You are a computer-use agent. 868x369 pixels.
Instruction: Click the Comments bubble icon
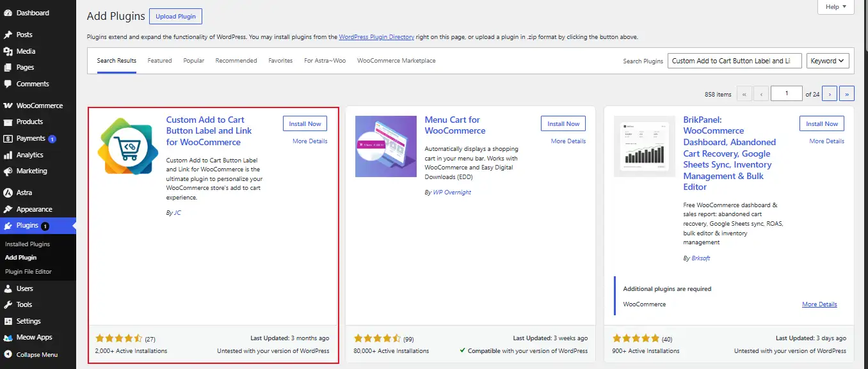8,84
